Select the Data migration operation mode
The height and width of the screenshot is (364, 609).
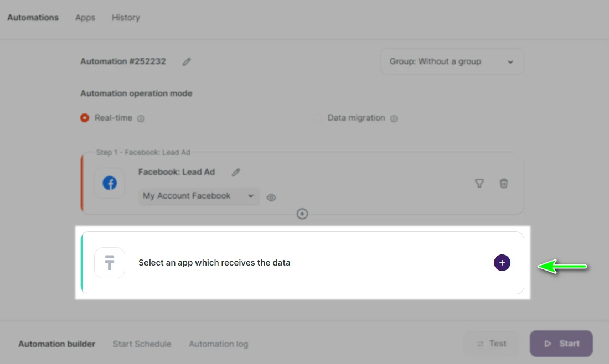[x=317, y=118]
